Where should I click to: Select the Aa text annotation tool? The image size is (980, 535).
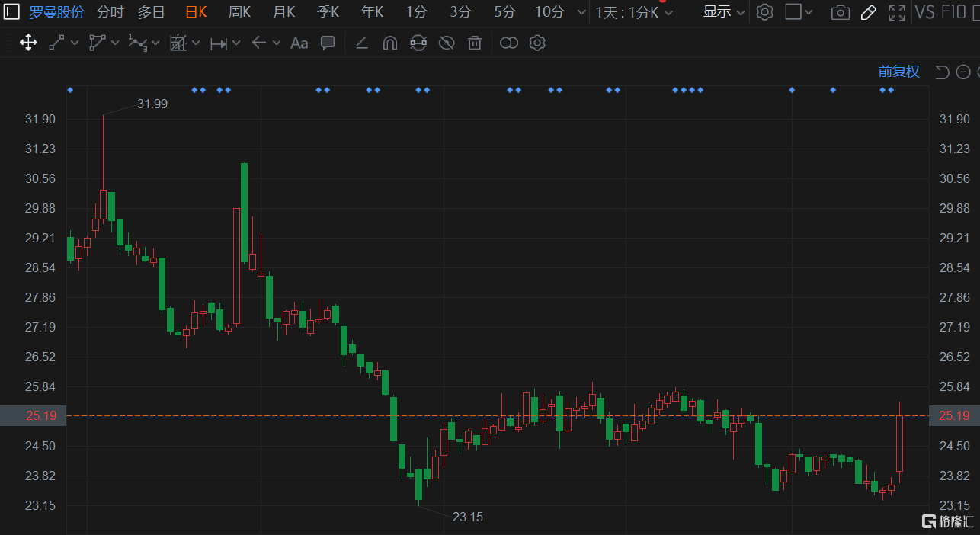click(x=299, y=43)
